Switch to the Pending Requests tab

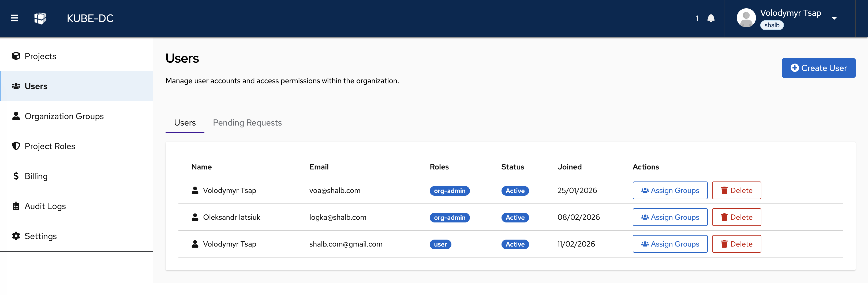[x=247, y=123]
